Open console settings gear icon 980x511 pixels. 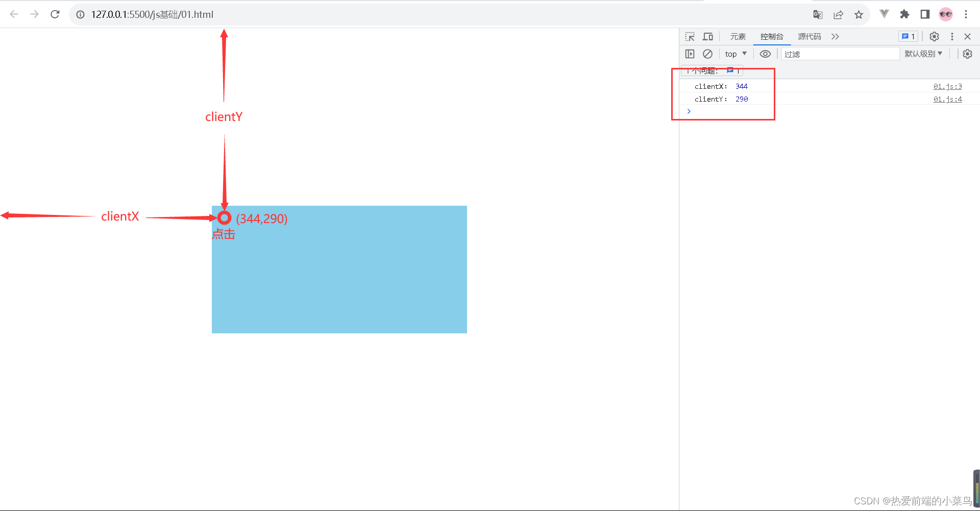(967, 54)
